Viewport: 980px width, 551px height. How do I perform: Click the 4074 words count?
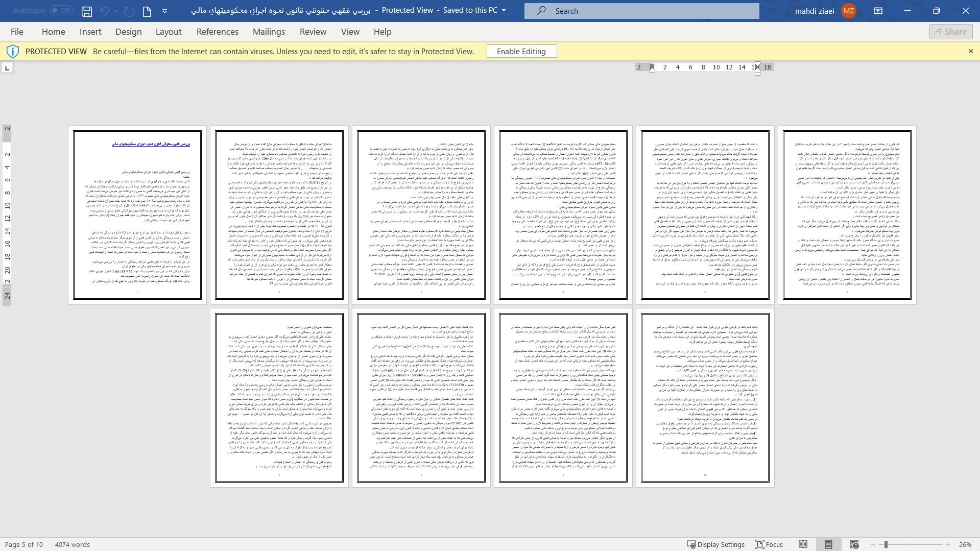click(73, 544)
